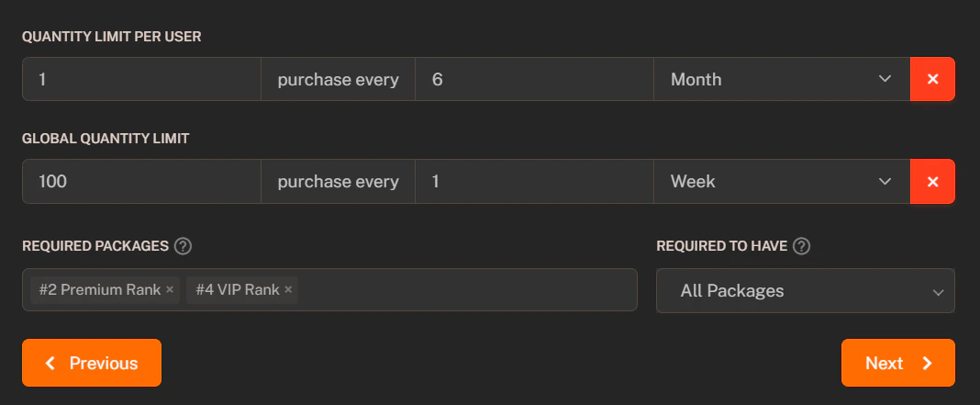Select the #4 VIP Rank tag text

pos(238,290)
